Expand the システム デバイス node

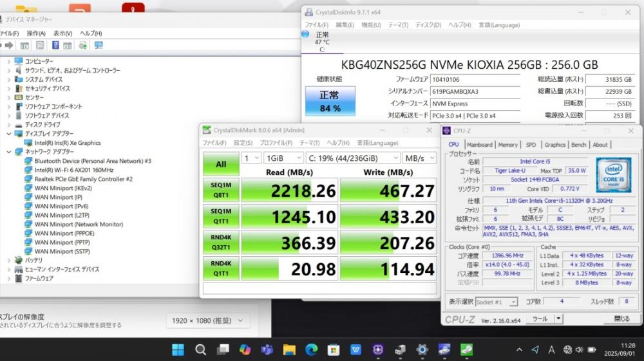click(8, 79)
